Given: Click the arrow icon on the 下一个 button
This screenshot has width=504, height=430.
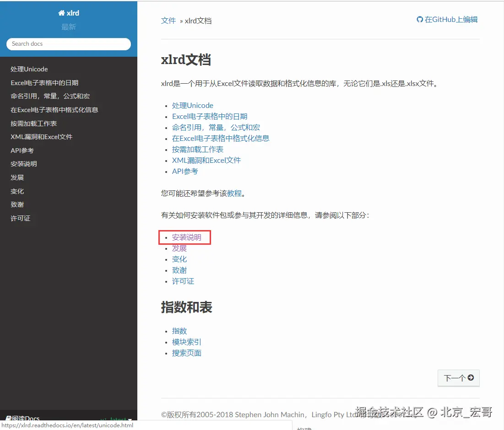Looking at the screenshot, I should (x=471, y=378).
